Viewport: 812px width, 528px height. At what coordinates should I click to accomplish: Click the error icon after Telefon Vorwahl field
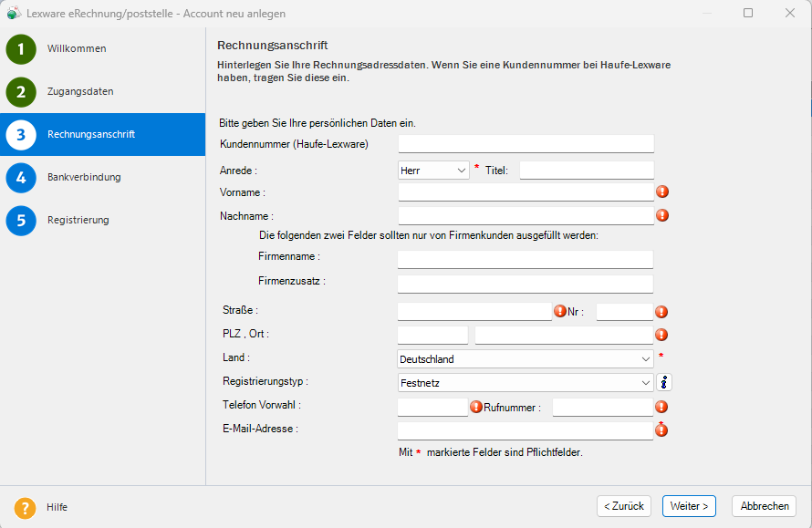[476, 407]
